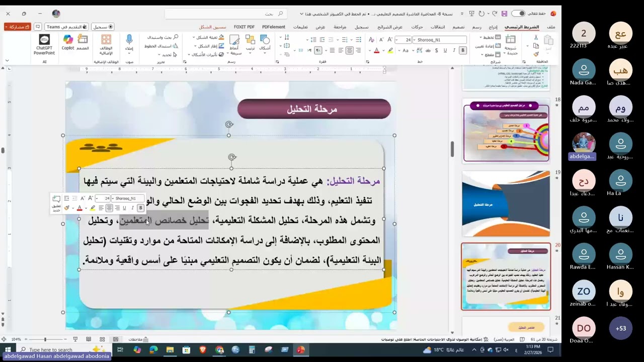Click the Windows Start button

[x=8, y=350]
